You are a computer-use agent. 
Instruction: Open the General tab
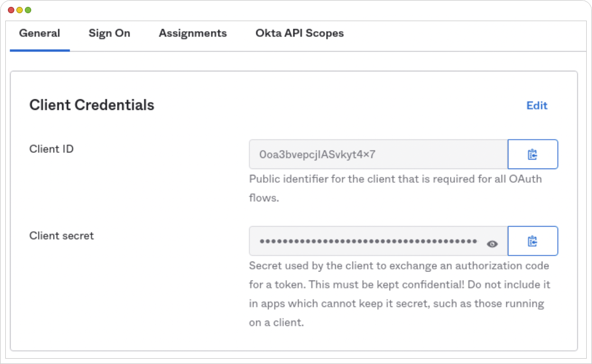click(x=40, y=33)
